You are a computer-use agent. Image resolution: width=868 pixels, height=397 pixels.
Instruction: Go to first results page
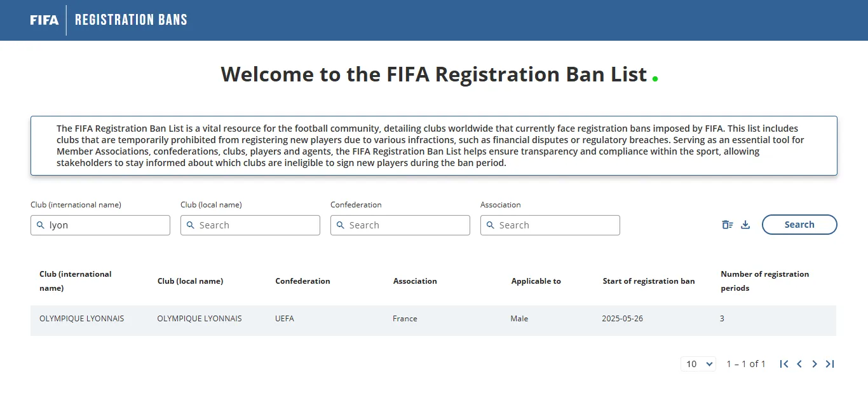[784, 364]
